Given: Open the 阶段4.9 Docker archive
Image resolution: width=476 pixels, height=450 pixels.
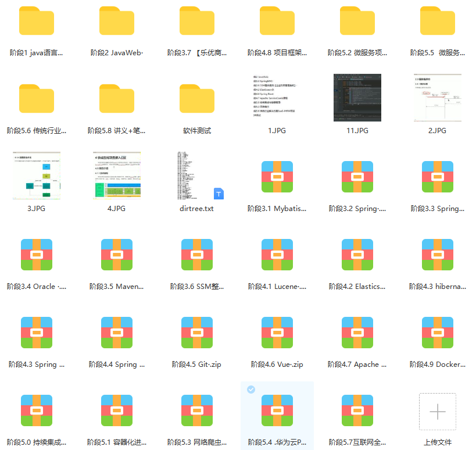Looking at the screenshot, I should point(438,332).
